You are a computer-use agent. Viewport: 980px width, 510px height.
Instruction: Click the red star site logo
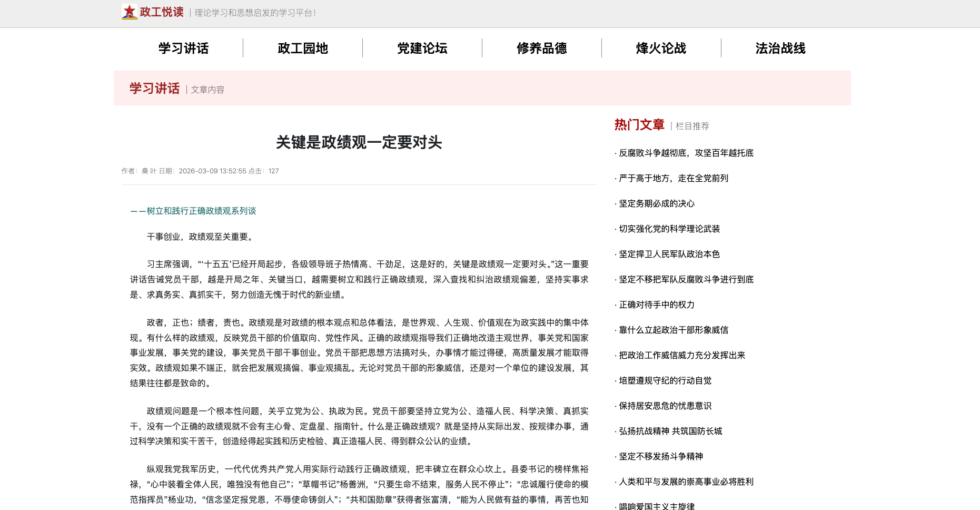click(129, 12)
